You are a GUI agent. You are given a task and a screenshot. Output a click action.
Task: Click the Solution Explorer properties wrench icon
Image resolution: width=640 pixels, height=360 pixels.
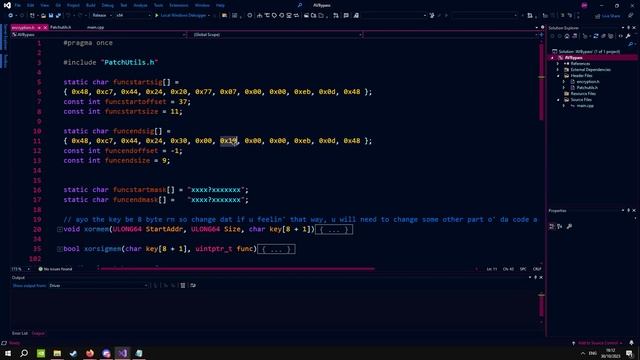pyautogui.click(x=628, y=36)
